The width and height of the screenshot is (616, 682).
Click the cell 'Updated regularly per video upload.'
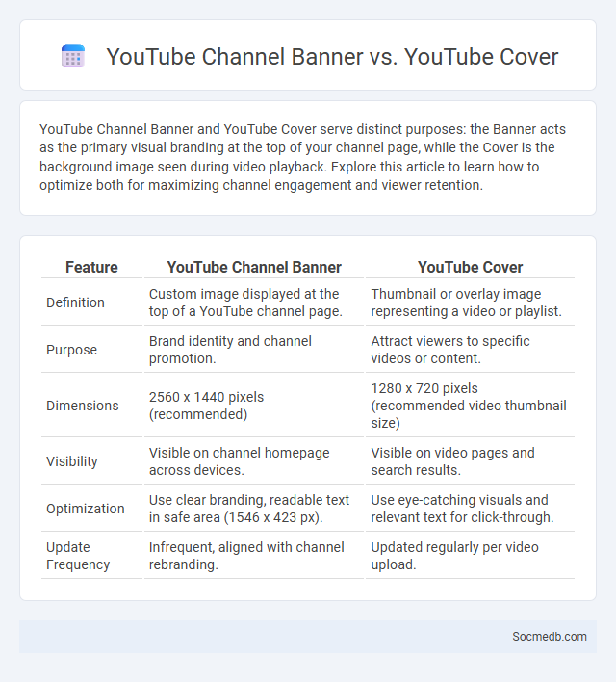pyautogui.click(x=470, y=556)
